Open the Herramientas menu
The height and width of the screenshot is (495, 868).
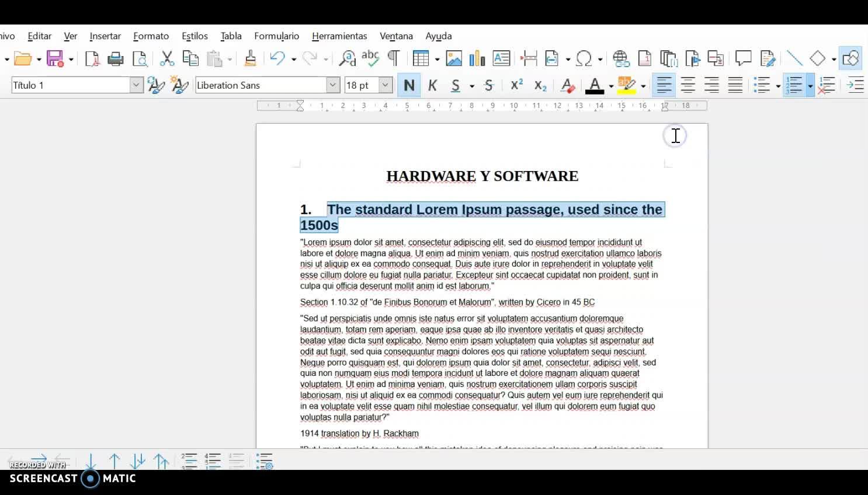[339, 36]
